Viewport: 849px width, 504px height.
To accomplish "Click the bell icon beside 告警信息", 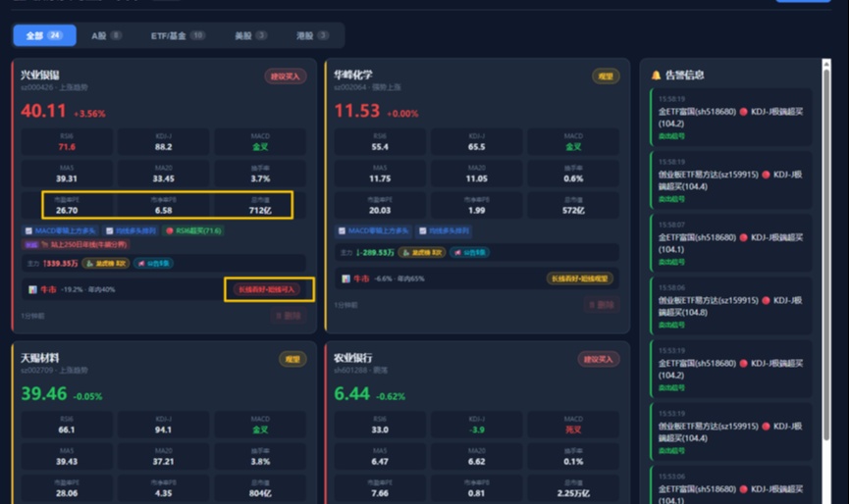I will pos(656,76).
